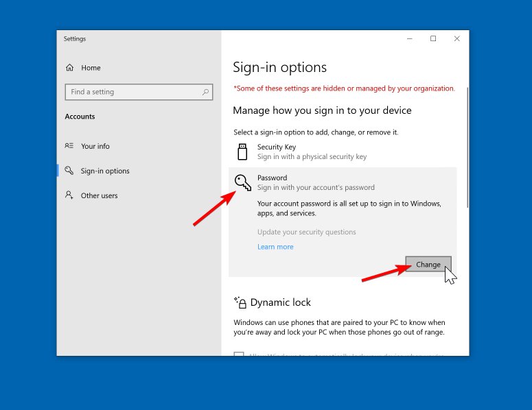Click the Sign-in options key icon in sidebar
532x410 pixels.
pyautogui.click(x=69, y=171)
